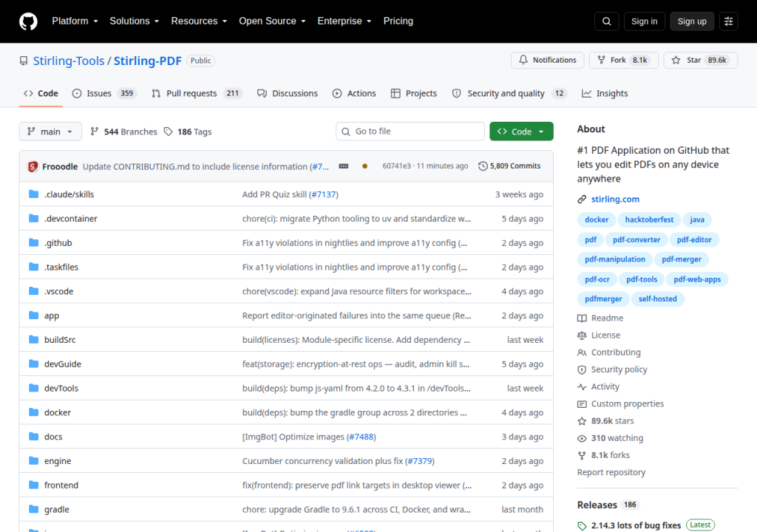The height and width of the screenshot is (532, 757).
Task: Check the orange commit status dot
Action: (364, 166)
